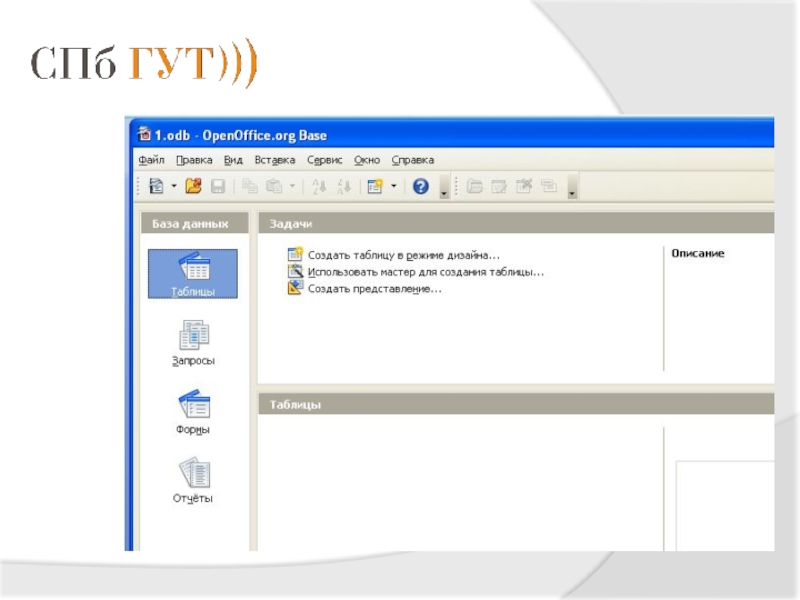Click the Описание label
The height and width of the screenshot is (600, 800).
coord(697,254)
